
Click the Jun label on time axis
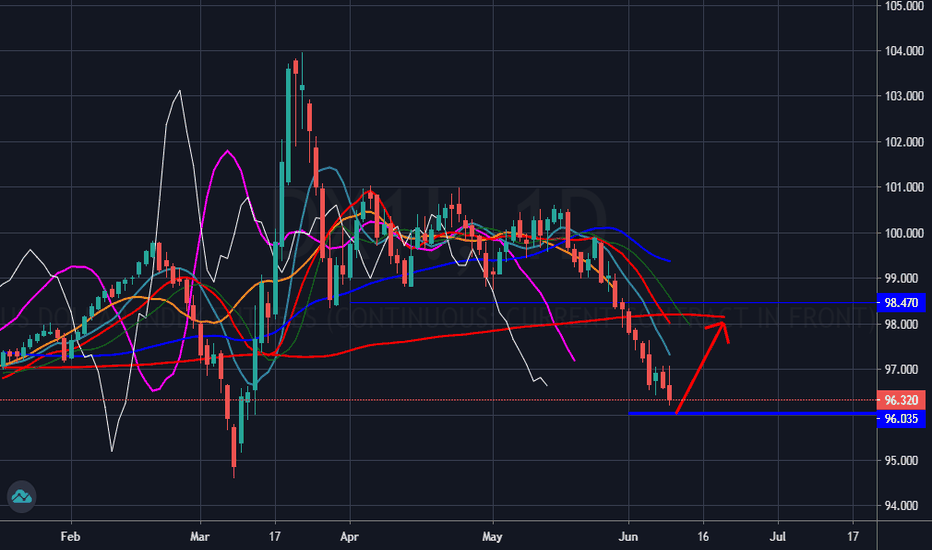628,536
